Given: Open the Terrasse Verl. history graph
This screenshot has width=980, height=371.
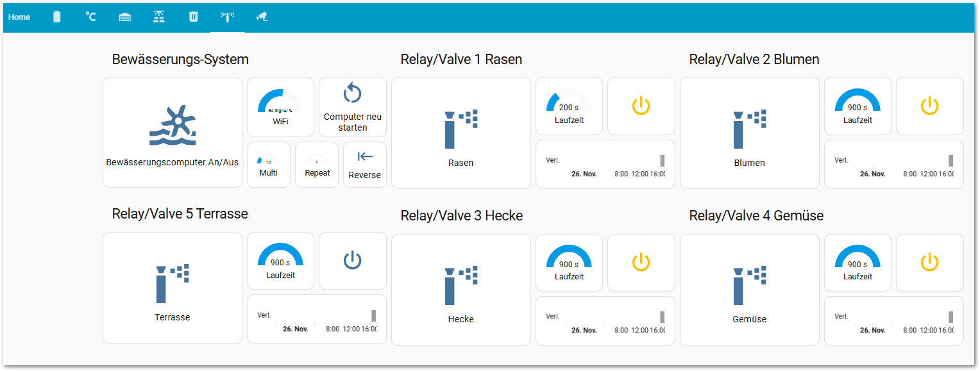Looking at the screenshot, I should pos(316,319).
